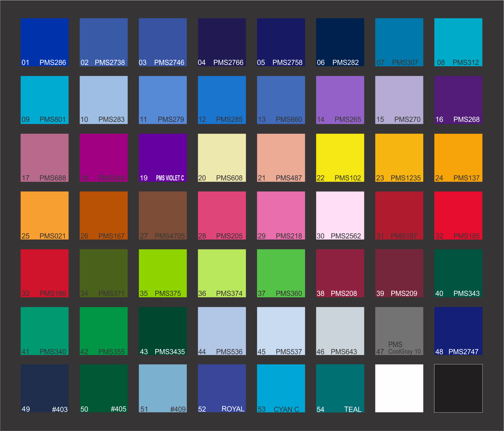Viewport: 504px width, 431px height.
Task: Select the 01 PMS286 blue swatch
Action: (x=44, y=42)
